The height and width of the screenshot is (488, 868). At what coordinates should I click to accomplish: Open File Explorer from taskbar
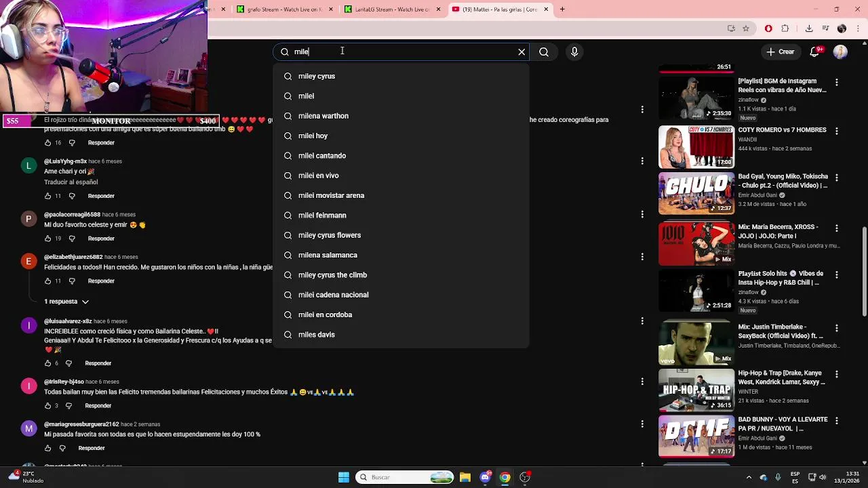click(465, 477)
